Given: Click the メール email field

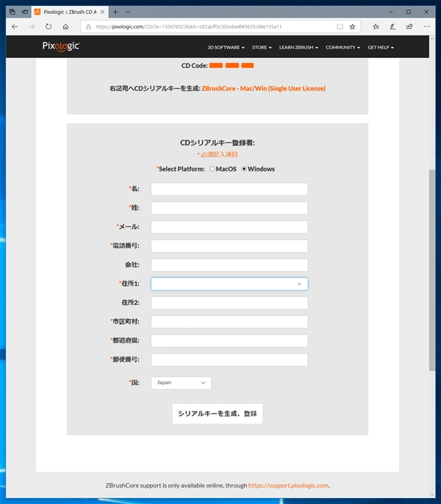Looking at the screenshot, I should [229, 227].
